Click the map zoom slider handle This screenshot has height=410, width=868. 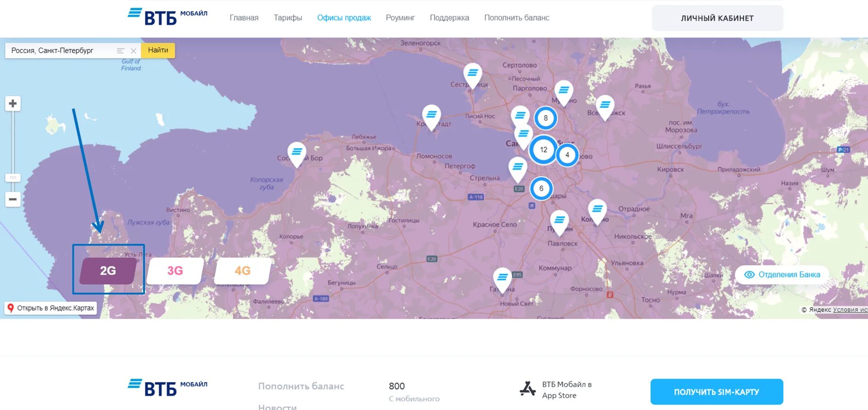(13, 178)
